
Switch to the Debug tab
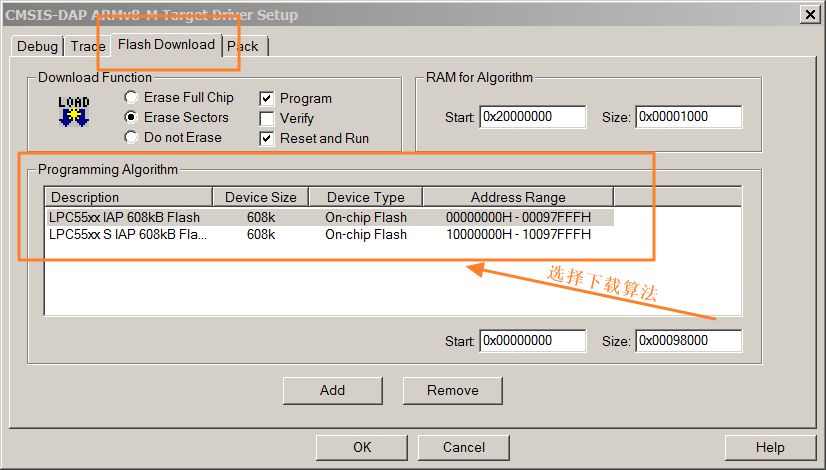point(38,47)
